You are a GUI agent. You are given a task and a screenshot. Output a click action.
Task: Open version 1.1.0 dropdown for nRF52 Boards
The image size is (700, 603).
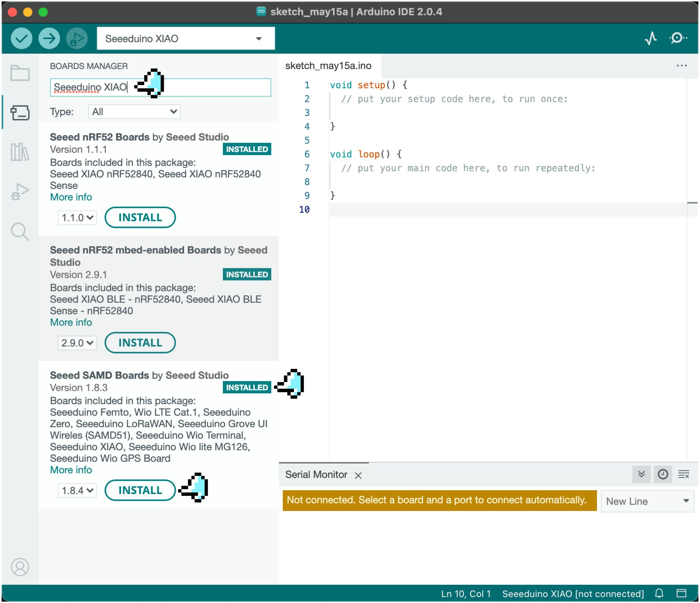pyautogui.click(x=77, y=217)
